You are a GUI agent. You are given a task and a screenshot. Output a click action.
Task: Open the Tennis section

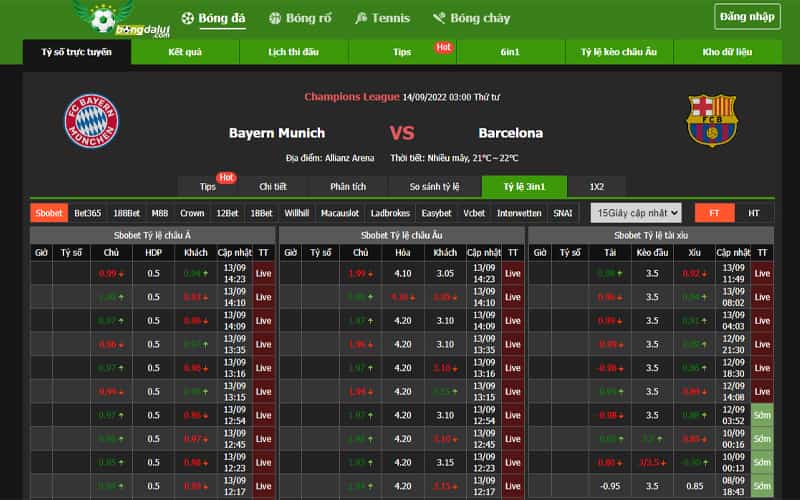(x=391, y=18)
